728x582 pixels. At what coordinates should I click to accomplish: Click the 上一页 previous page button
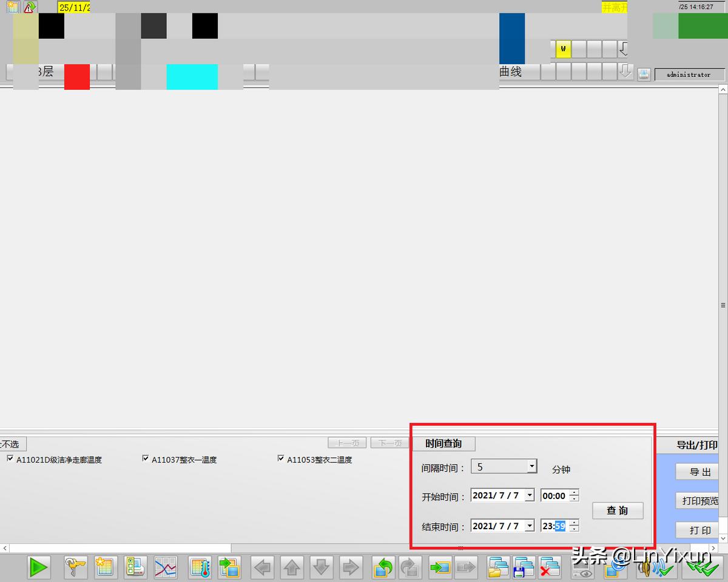coord(347,443)
